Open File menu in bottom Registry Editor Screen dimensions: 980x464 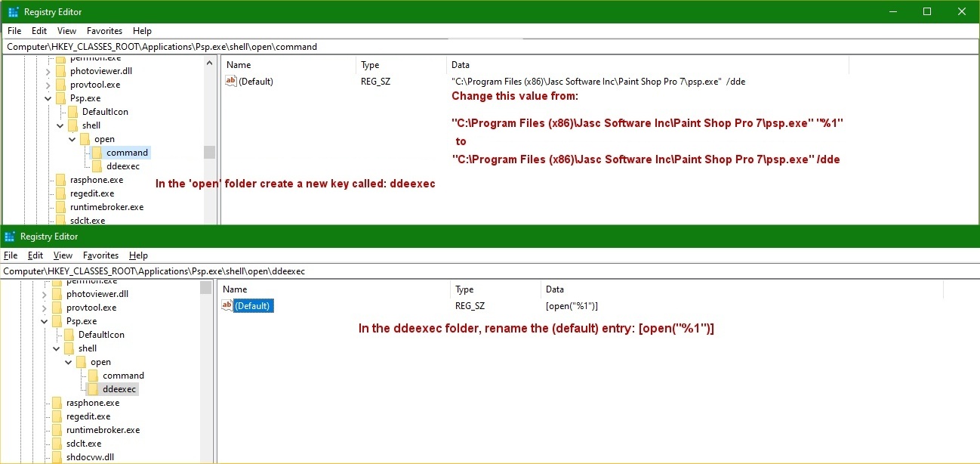coord(11,255)
